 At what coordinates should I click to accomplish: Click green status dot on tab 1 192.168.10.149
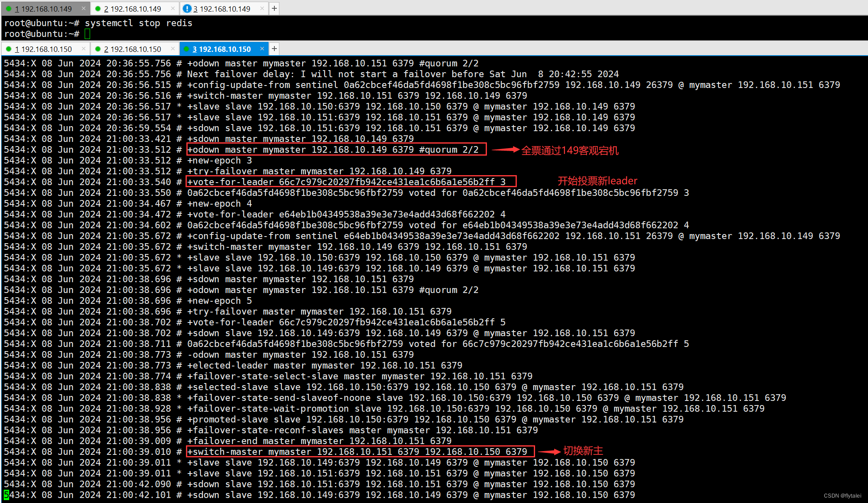pos(9,8)
